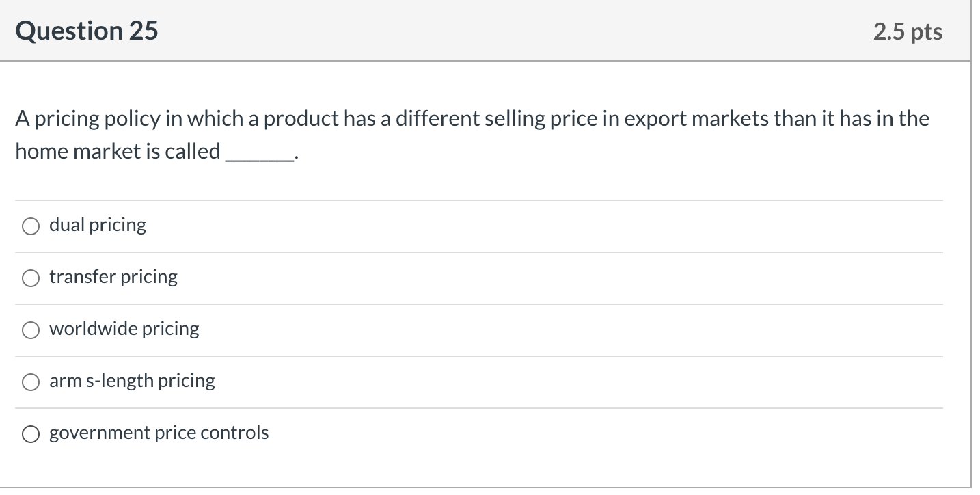Select the 'transfer pricing' radio button

30,278
